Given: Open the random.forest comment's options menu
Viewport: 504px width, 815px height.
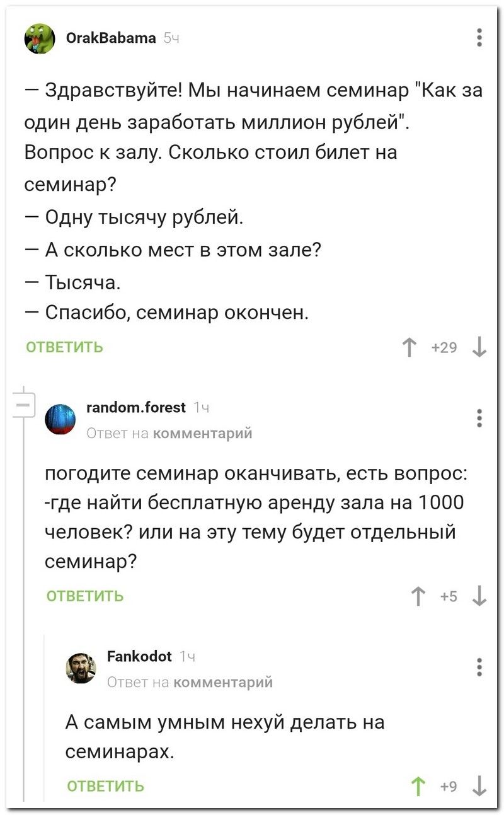Looking at the screenshot, I should [x=480, y=418].
